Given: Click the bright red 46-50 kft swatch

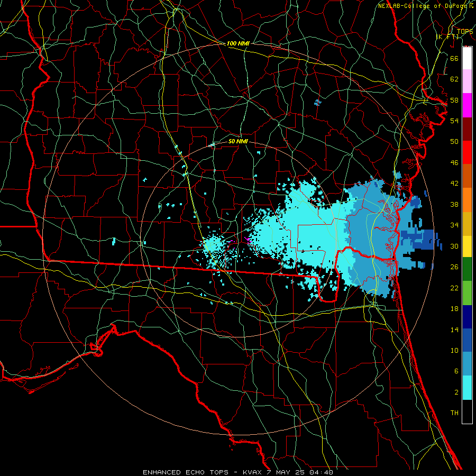Looking at the screenshot, I should [467, 152].
